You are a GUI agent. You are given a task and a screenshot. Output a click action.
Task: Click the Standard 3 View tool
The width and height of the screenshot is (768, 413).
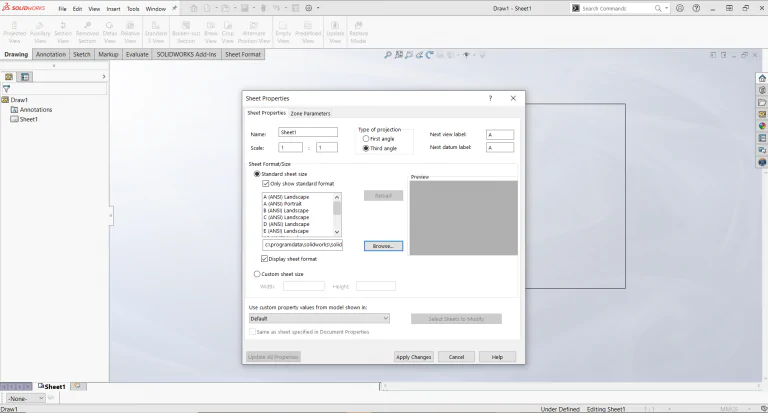pyautogui.click(x=156, y=32)
